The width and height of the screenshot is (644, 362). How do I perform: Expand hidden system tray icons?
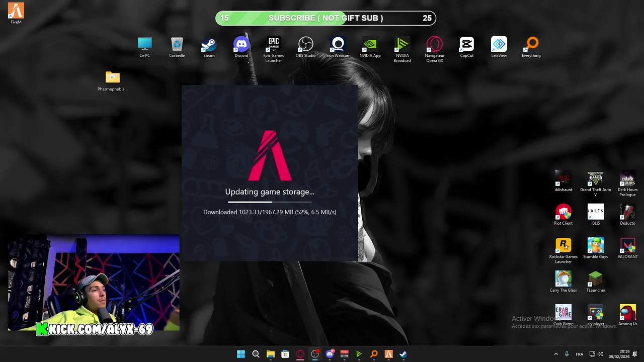pos(555,354)
